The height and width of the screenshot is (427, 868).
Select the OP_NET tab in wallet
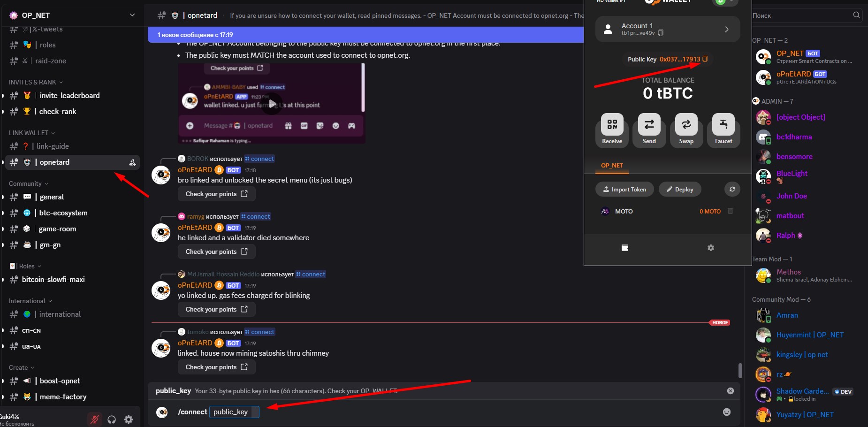click(x=612, y=166)
